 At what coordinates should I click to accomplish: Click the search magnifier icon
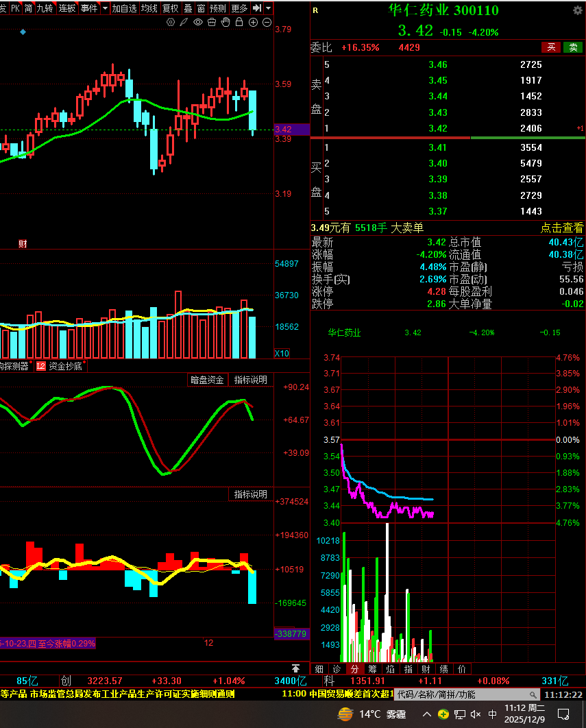click(x=533, y=694)
